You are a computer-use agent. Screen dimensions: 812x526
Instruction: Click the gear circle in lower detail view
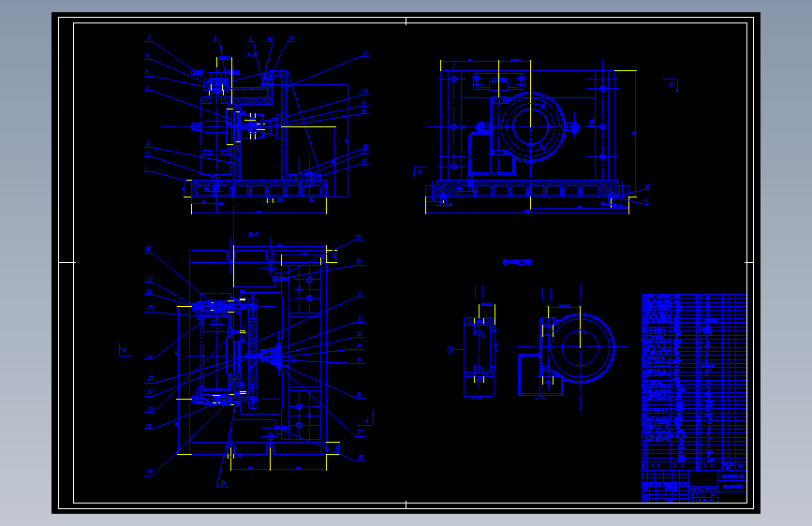click(x=581, y=348)
